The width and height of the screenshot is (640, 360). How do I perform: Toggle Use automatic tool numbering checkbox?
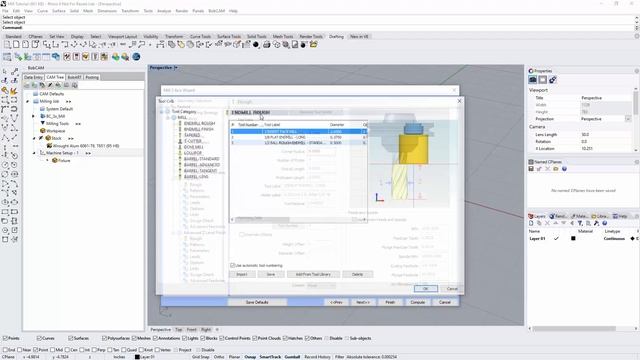coord(233,265)
